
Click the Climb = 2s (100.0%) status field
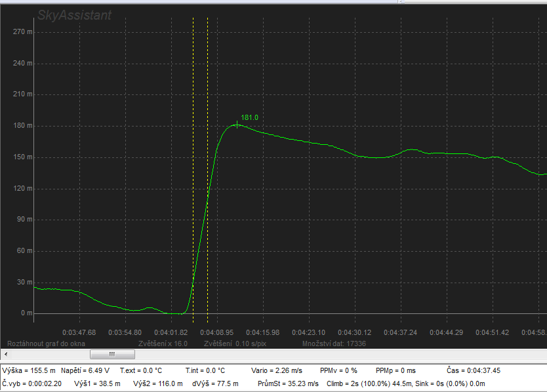pos(369,383)
